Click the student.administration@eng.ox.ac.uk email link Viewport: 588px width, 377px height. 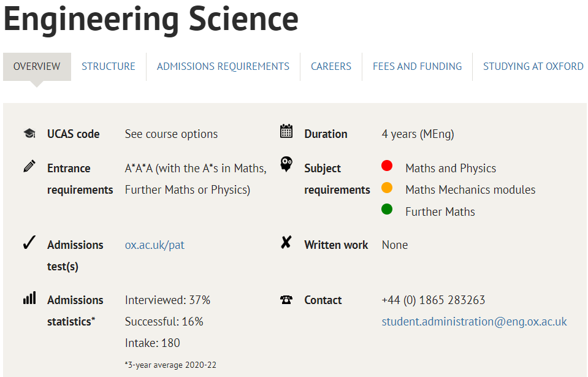point(474,322)
